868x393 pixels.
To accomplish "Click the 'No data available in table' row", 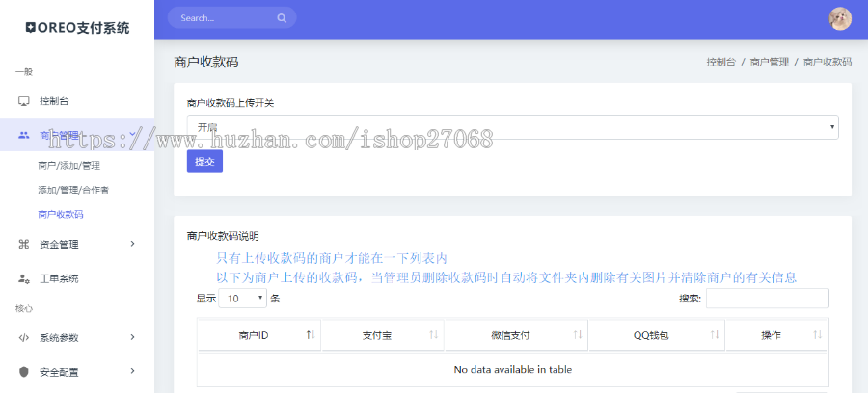I will point(513,369).
